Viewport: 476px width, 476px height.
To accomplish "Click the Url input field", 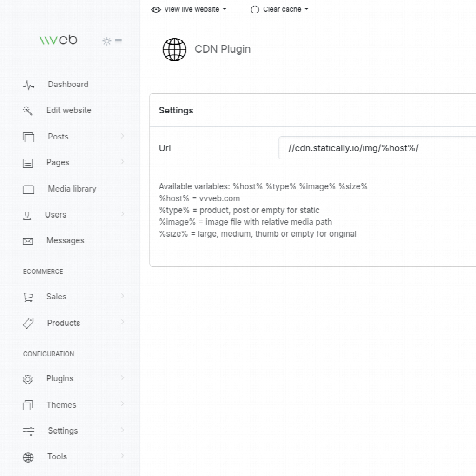I will (377, 148).
